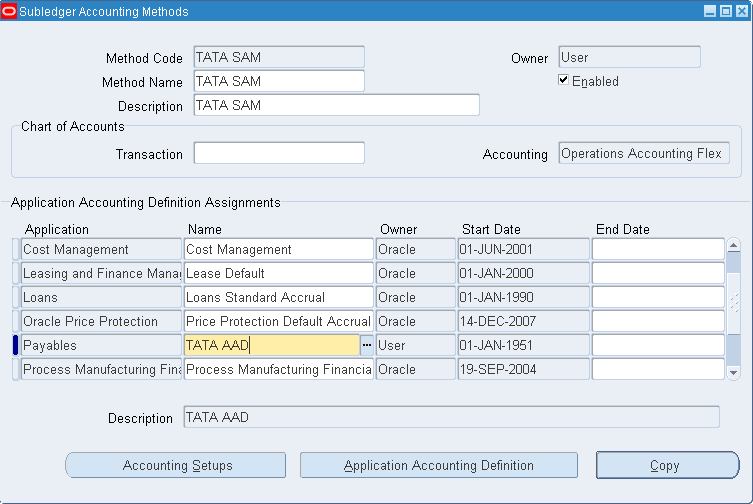This screenshot has width=753, height=504.
Task: Select the Cost Management row indicator
Action: tap(15, 249)
